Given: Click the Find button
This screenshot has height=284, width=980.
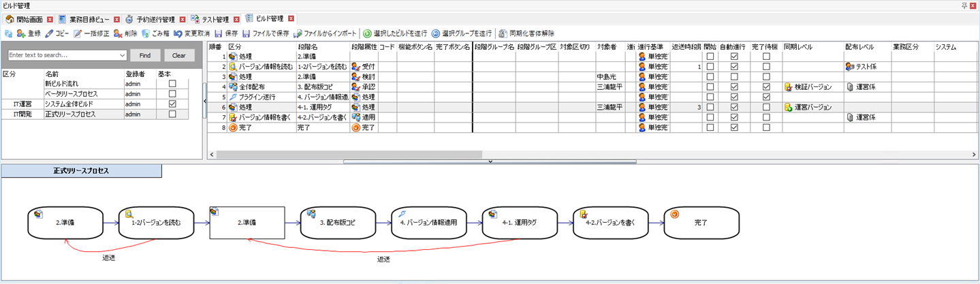Looking at the screenshot, I should coord(145,55).
